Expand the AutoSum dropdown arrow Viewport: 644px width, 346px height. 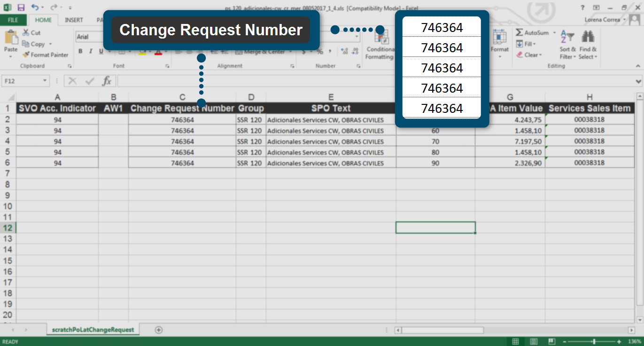[554, 33]
